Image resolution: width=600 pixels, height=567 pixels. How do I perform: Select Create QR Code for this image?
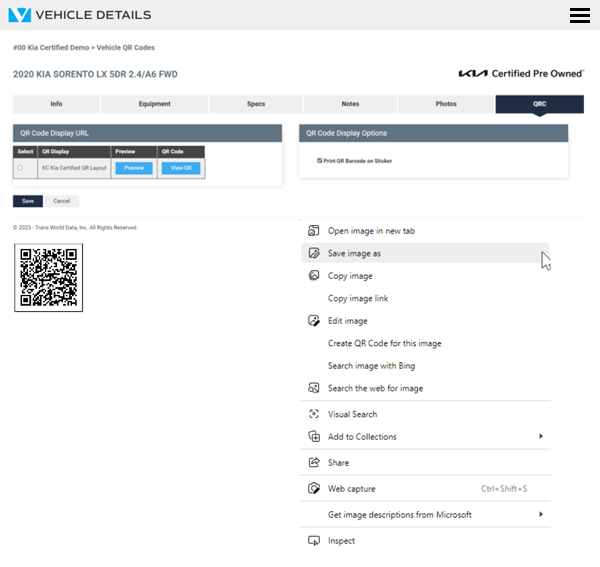pos(425,343)
